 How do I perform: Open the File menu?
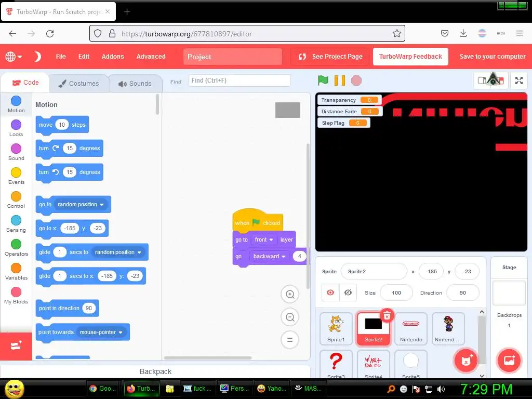tap(61, 57)
